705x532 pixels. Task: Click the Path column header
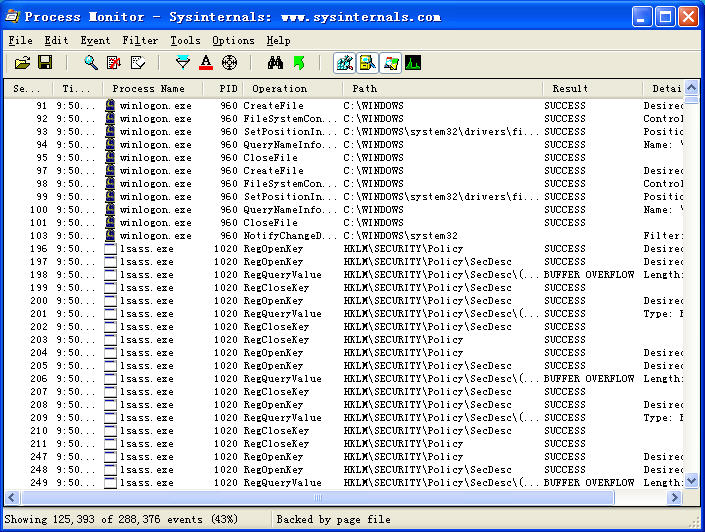click(442, 89)
